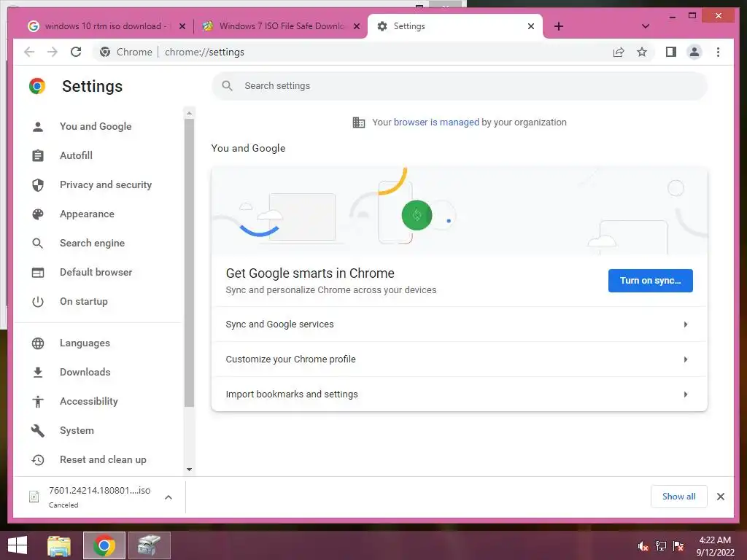Click the address bar URL chrome://settings
The image size is (747, 560).
coord(204,52)
